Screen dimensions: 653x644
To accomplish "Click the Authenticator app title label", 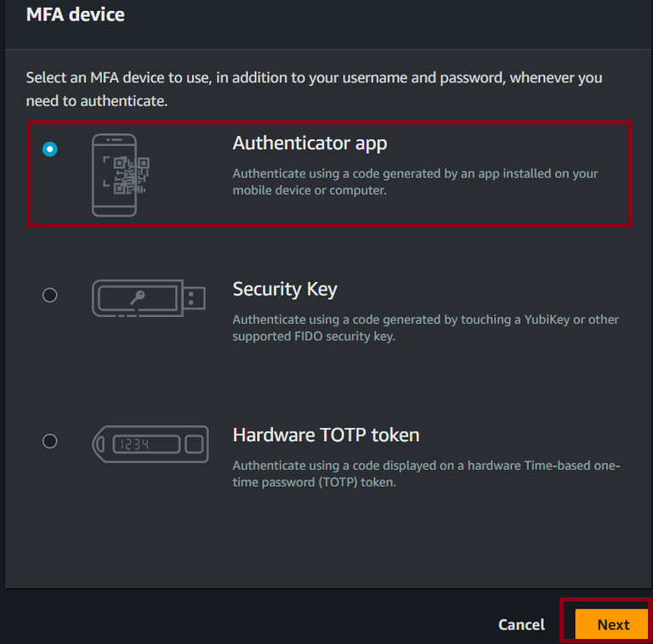I will (309, 143).
